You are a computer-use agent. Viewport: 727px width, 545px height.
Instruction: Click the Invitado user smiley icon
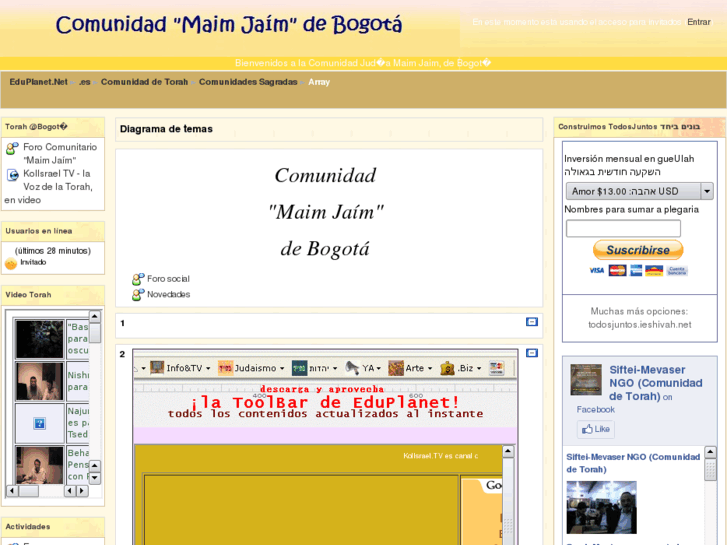pos(11,263)
